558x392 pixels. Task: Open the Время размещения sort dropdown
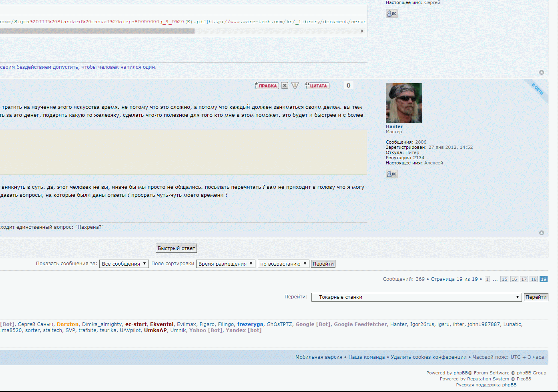226,264
